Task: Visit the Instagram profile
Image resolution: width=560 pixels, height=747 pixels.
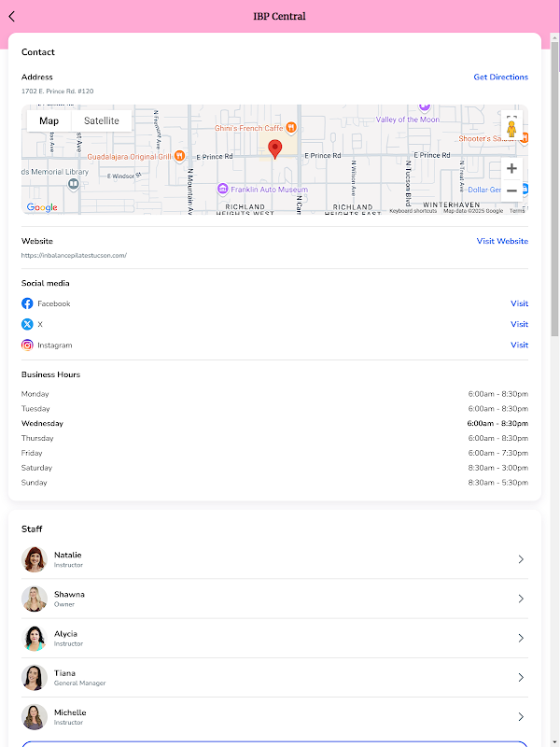Action: point(519,345)
